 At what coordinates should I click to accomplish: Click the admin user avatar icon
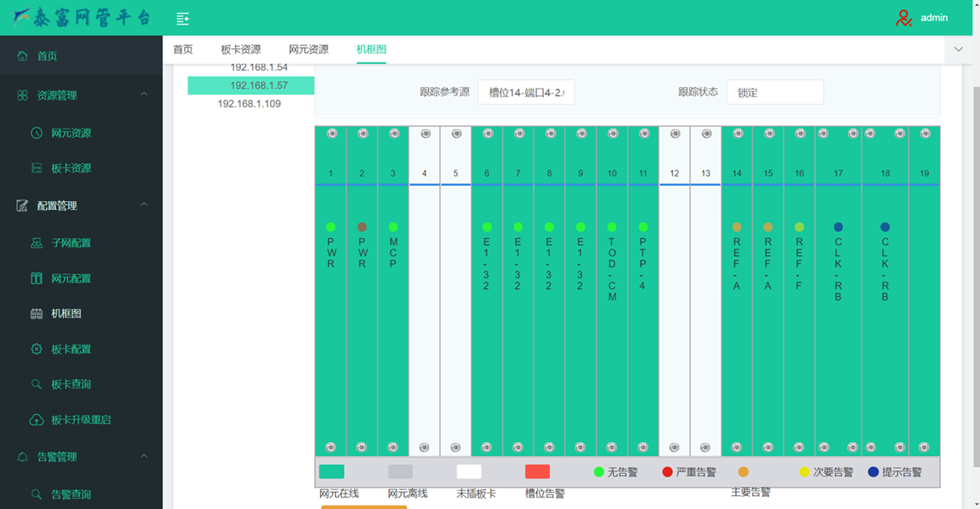point(903,18)
